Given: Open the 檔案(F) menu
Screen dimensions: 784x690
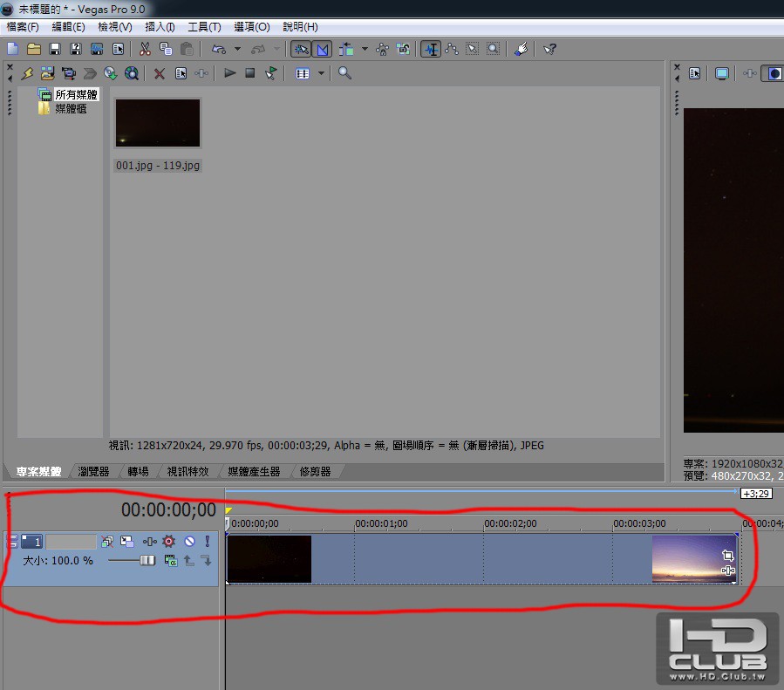Looking at the screenshot, I should (23, 27).
